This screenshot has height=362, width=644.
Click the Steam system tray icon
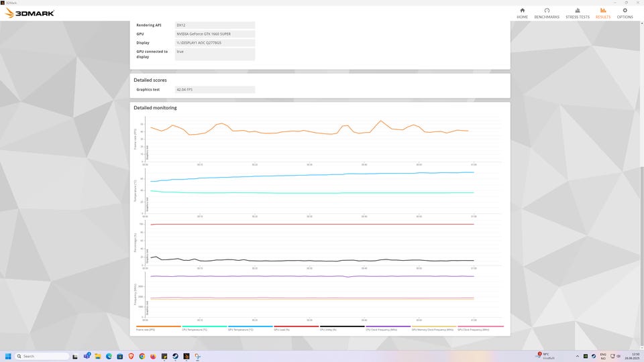pyautogui.click(x=594, y=356)
